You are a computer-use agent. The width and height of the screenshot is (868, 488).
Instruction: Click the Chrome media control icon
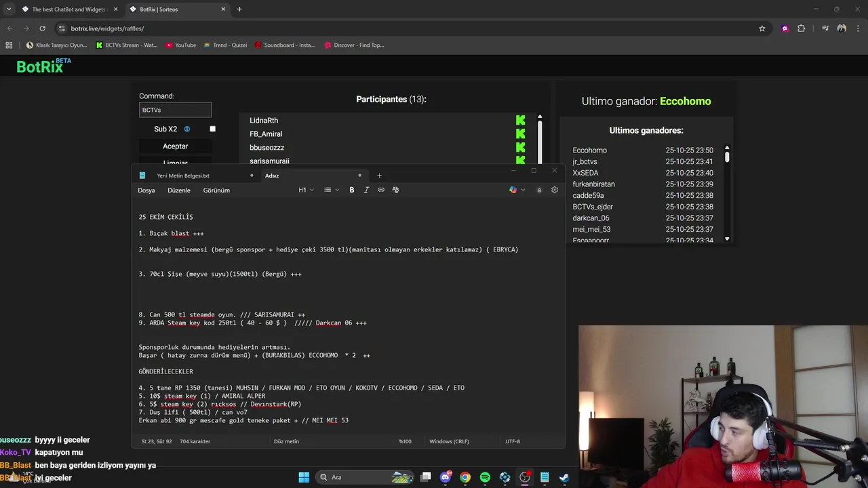[825, 28]
